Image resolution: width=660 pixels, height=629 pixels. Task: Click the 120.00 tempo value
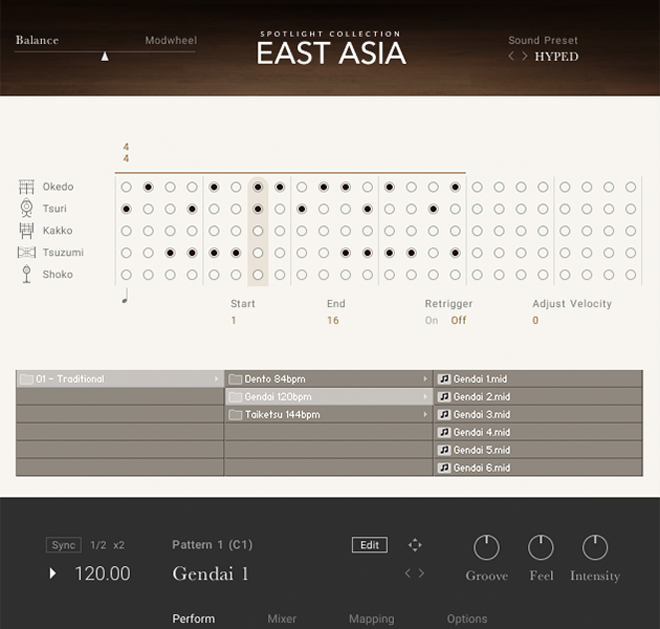click(103, 573)
